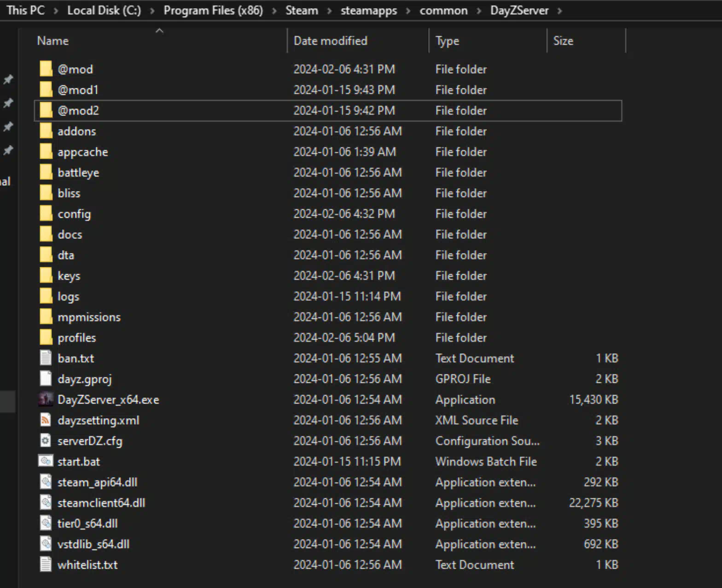Expand the chevron after Program Files (x86)
Screen dimensions: 722x588
point(274,11)
